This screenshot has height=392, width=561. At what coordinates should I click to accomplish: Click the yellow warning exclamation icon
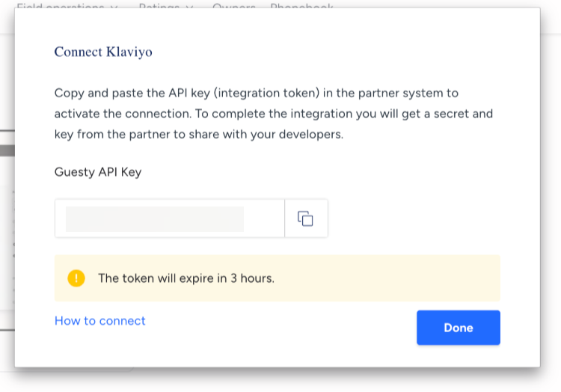click(76, 278)
